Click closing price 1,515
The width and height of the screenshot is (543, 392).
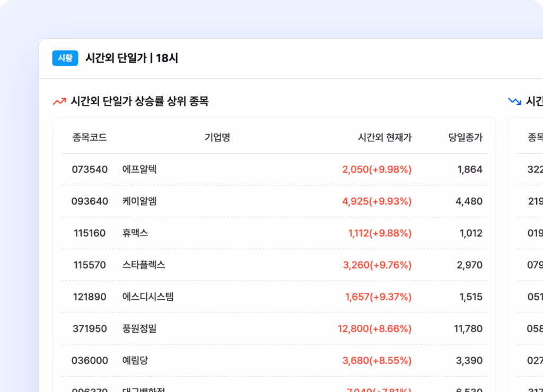[471, 297]
